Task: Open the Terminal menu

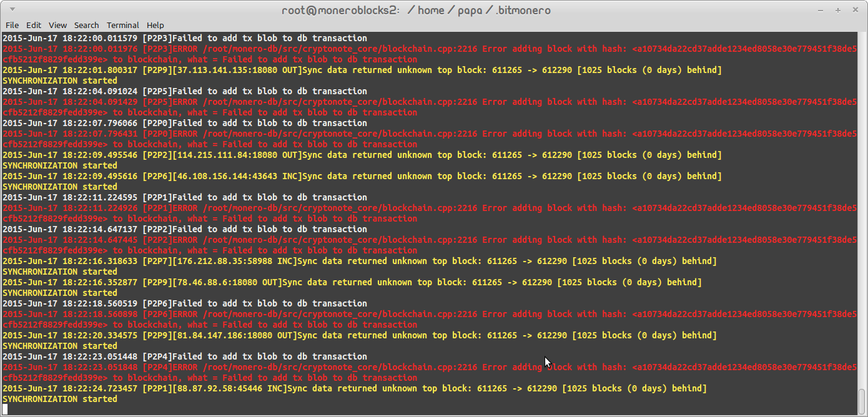Action: pyautogui.click(x=122, y=25)
